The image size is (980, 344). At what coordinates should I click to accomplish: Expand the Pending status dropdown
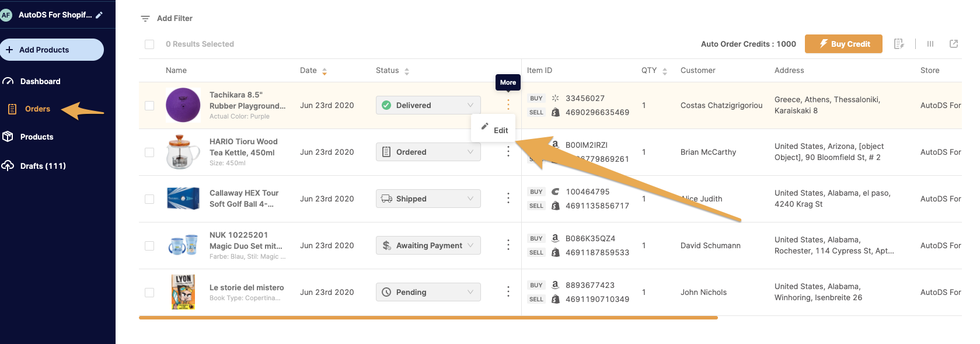[x=428, y=292]
